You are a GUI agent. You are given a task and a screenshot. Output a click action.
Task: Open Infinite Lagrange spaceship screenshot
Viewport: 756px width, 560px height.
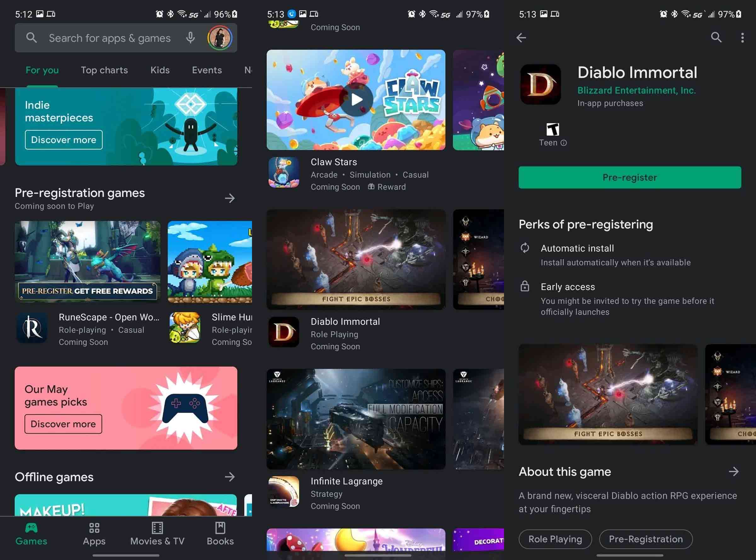[x=356, y=419]
